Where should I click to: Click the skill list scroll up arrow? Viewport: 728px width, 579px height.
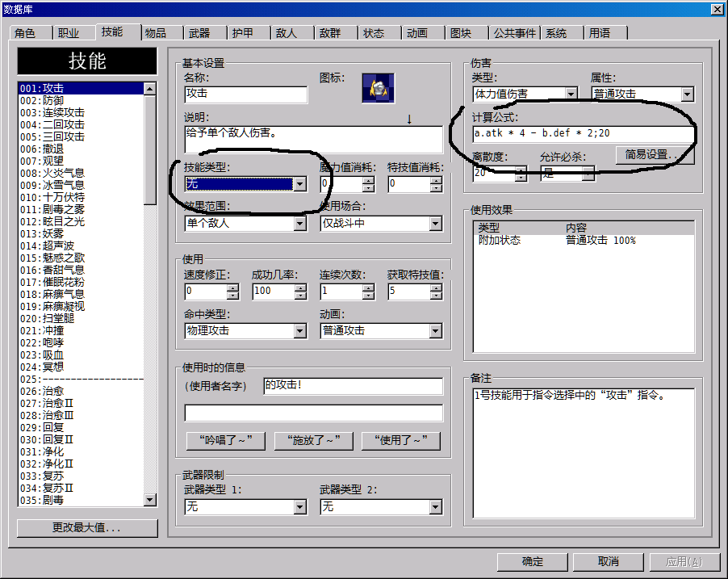149,88
